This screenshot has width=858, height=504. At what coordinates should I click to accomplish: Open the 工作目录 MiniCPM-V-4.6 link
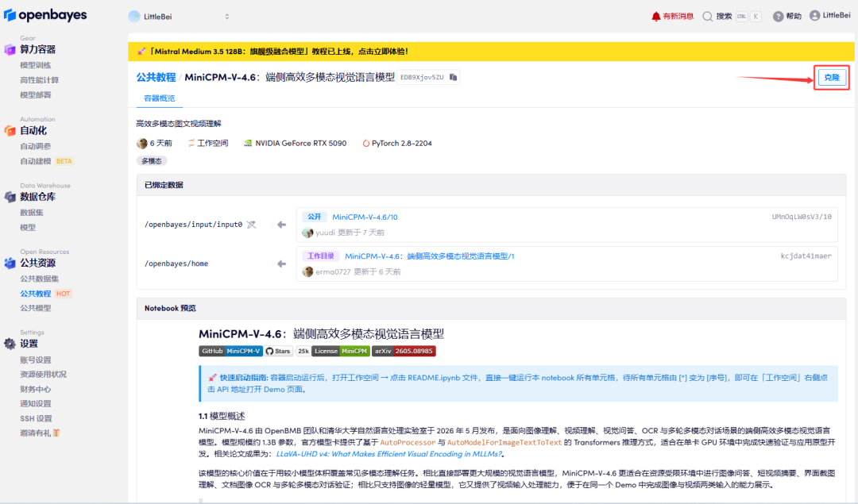point(430,256)
